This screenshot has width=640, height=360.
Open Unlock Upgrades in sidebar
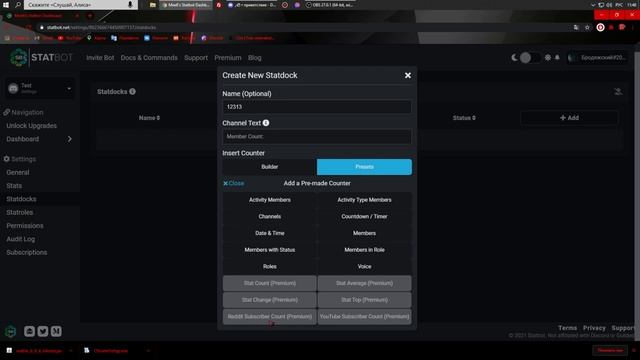[31, 126]
